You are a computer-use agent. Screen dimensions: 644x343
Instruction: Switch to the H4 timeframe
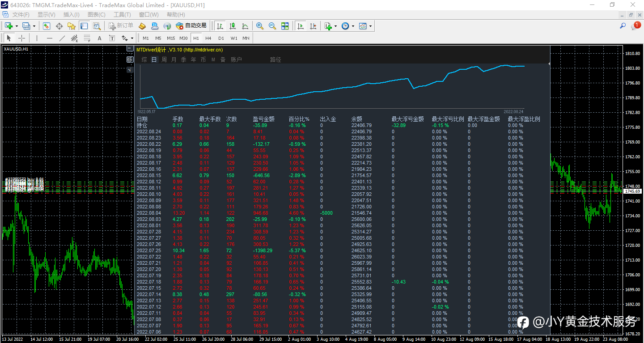208,38
